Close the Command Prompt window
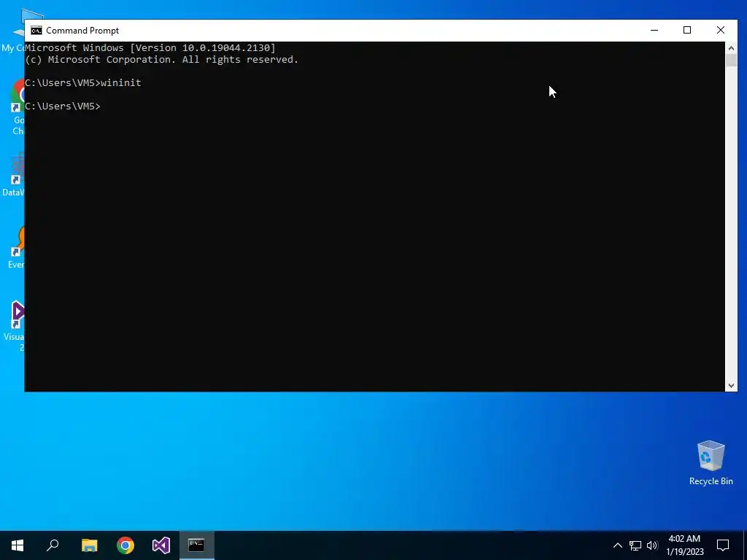Screen dimensions: 747x560 [720, 30]
